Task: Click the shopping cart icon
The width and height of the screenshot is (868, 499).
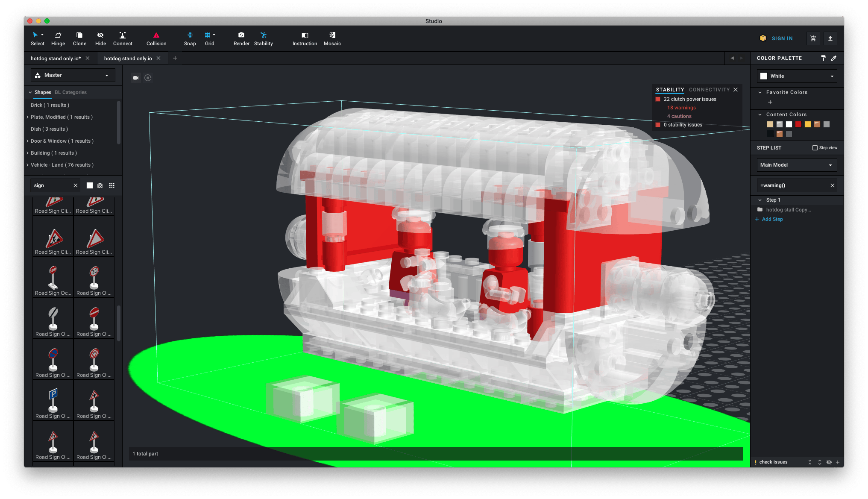Action: tap(813, 38)
